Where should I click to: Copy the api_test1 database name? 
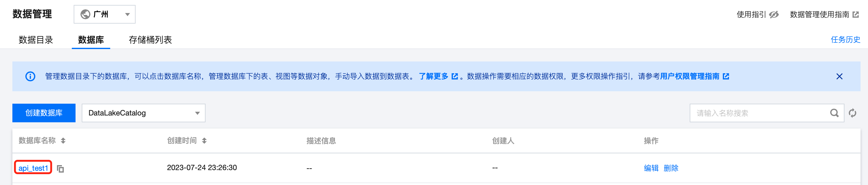pos(60,169)
